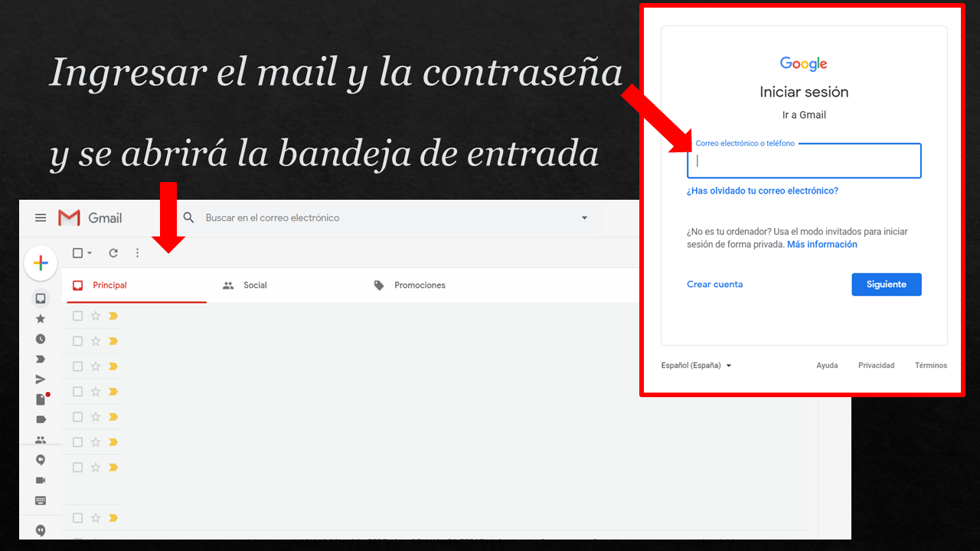The height and width of the screenshot is (551, 980).
Task: Star the fourth email row
Action: pos(96,392)
